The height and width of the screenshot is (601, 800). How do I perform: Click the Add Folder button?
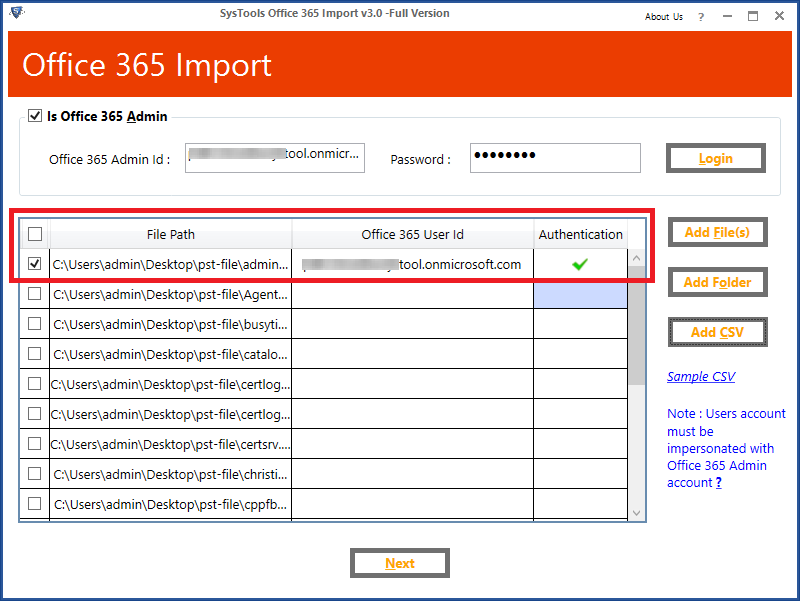[x=717, y=282]
